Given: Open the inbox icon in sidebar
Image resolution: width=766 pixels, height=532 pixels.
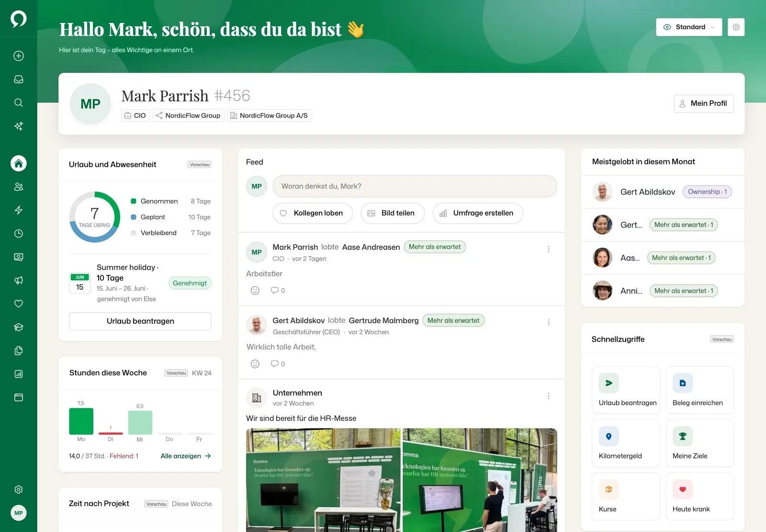Looking at the screenshot, I should [19, 79].
